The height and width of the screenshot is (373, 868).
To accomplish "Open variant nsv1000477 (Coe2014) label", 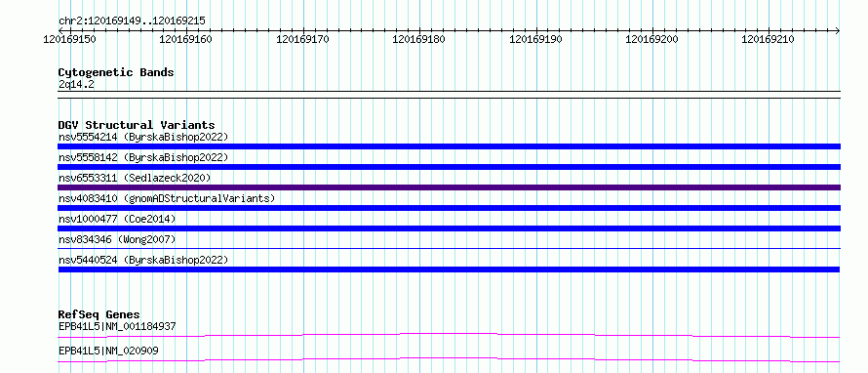I will click(x=117, y=219).
